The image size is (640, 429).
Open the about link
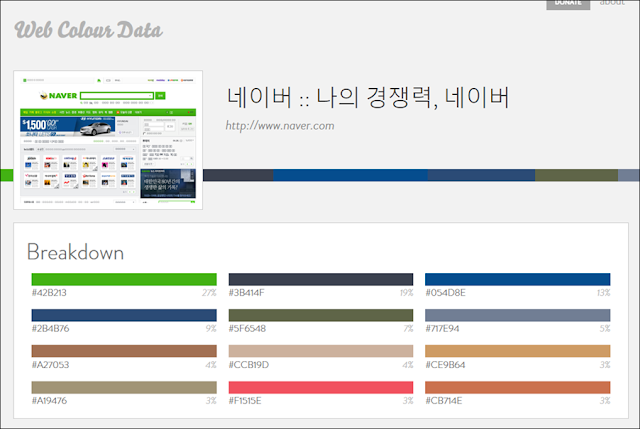point(612,3)
